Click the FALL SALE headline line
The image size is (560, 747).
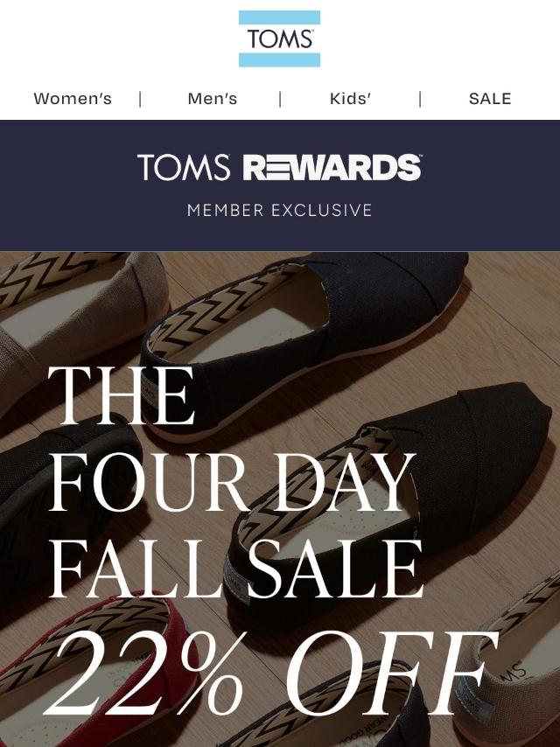click(235, 569)
